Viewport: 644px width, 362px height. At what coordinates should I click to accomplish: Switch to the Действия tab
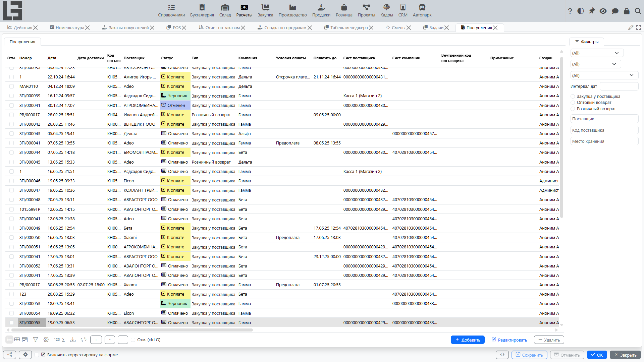coord(23,27)
